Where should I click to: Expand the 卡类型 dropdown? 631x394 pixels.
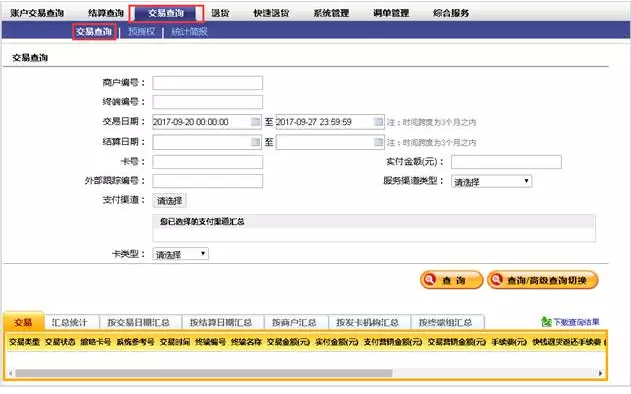pos(180,254)
